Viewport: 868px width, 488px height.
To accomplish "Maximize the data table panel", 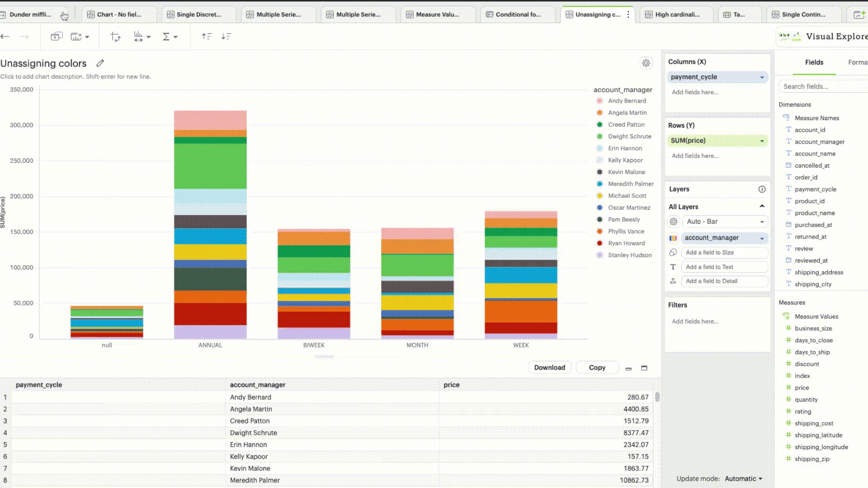I will [x=644, y=368].
